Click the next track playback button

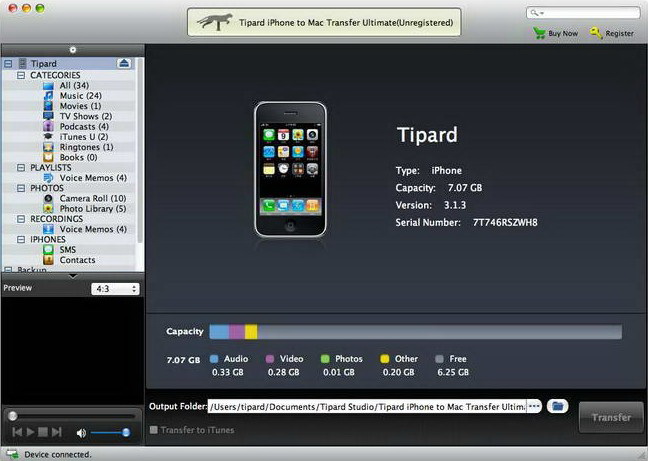coord(57,432)
